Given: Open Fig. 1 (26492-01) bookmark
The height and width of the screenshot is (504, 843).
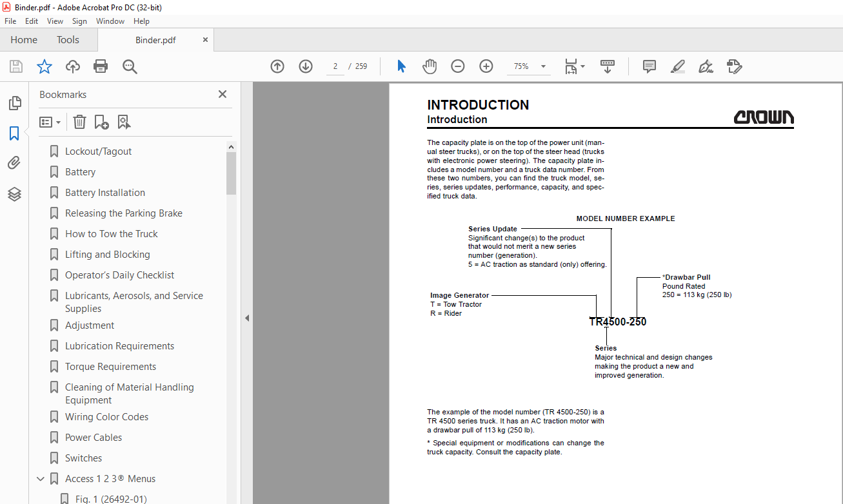Looking at the screenshot, I should pyautogui.click(x=111, y=499).
